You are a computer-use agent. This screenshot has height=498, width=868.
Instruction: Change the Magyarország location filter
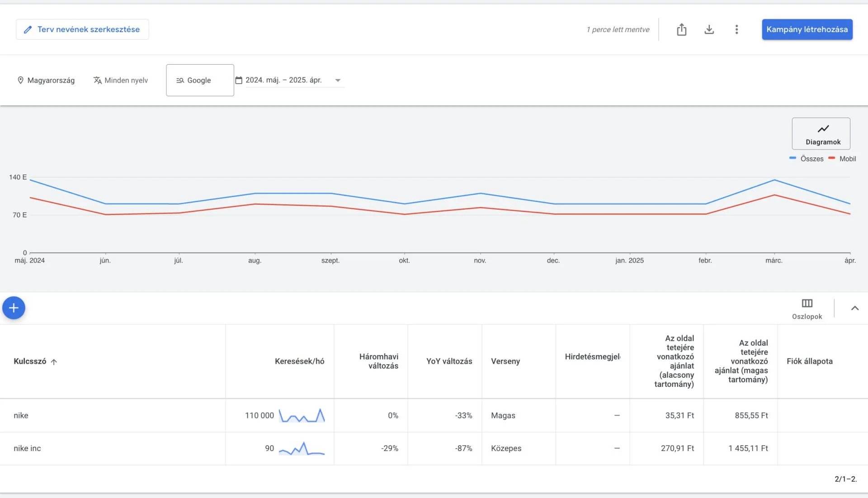[46, 80]
